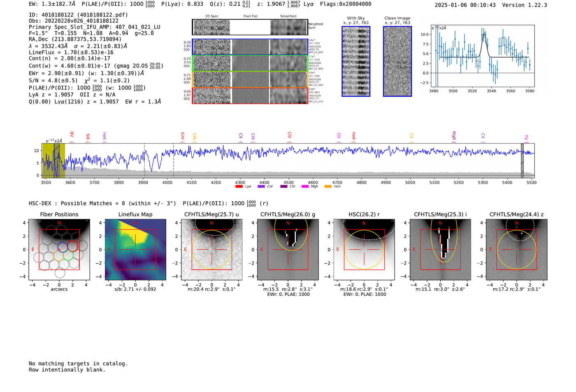This screenshot has width=576, height=392.
Task: Click the red CIV line marker
Action: pyautogui.click(x=290, y=137)
